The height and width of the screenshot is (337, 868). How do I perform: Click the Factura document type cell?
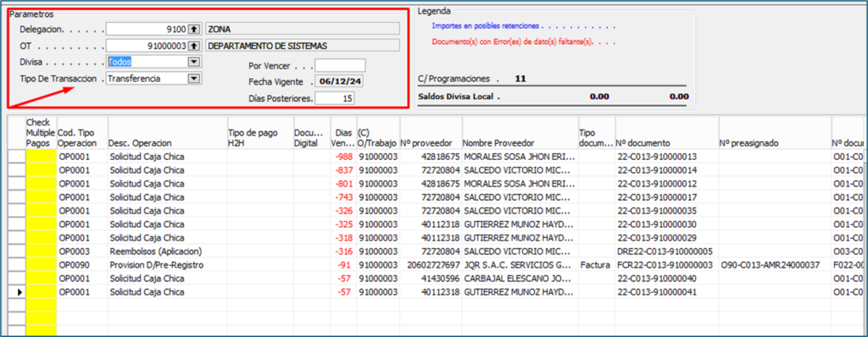(596, 264)
